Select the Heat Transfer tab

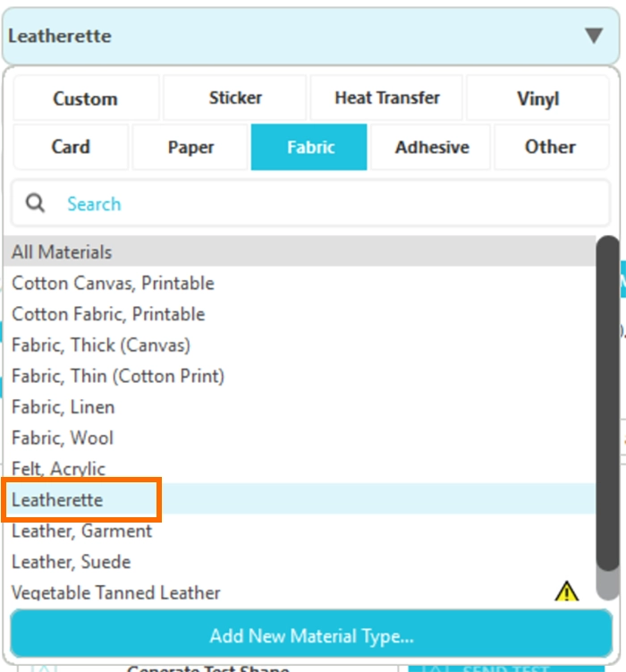click(x=386, y=98)
